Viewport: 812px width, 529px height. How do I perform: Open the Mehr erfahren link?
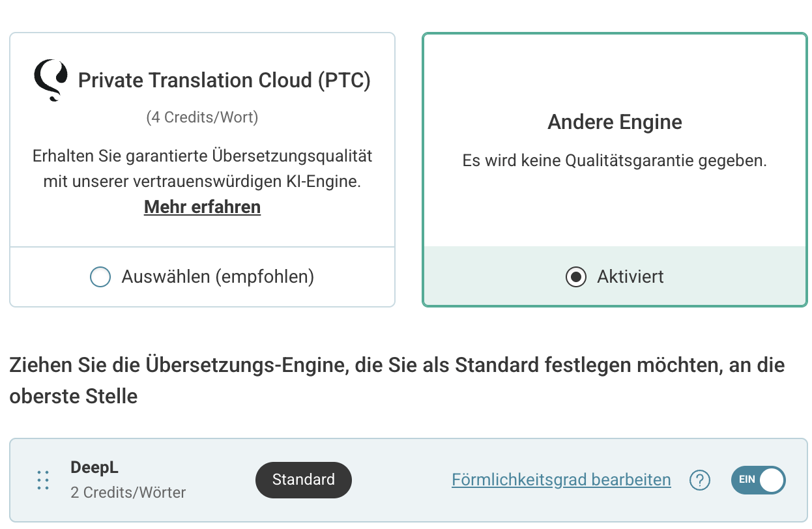202,207
